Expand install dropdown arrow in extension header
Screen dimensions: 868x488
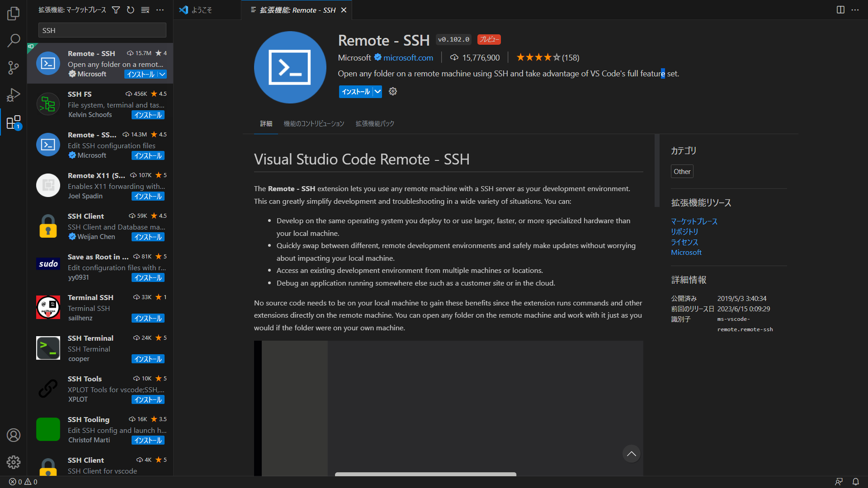[x=377, y=92]
